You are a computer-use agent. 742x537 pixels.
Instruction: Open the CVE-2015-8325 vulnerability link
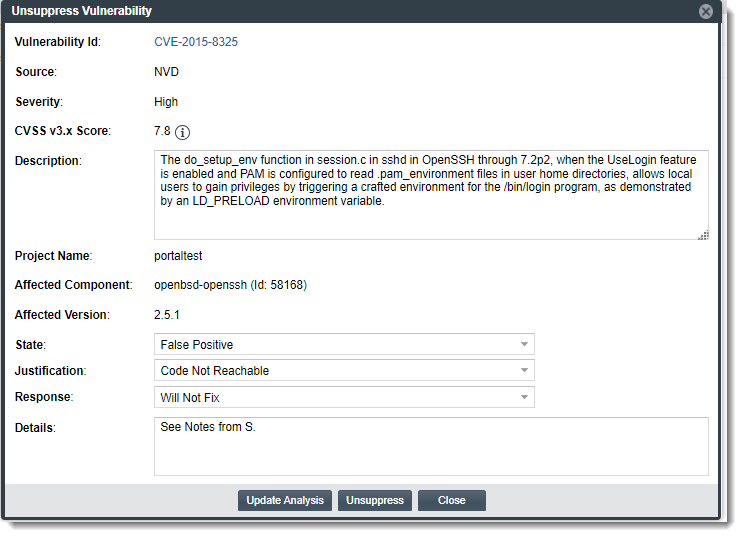pyautogui.click(x=196, y=42)
